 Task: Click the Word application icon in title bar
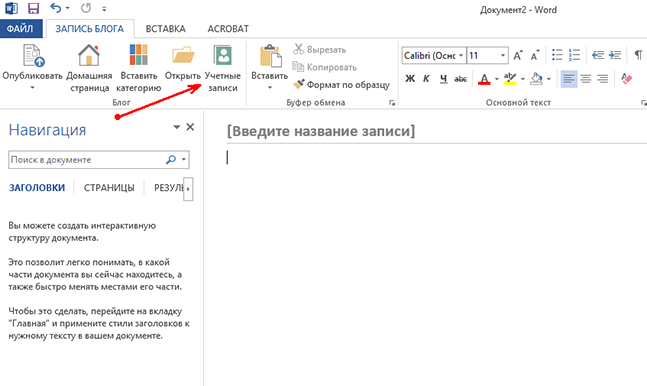tap(11, 8)
